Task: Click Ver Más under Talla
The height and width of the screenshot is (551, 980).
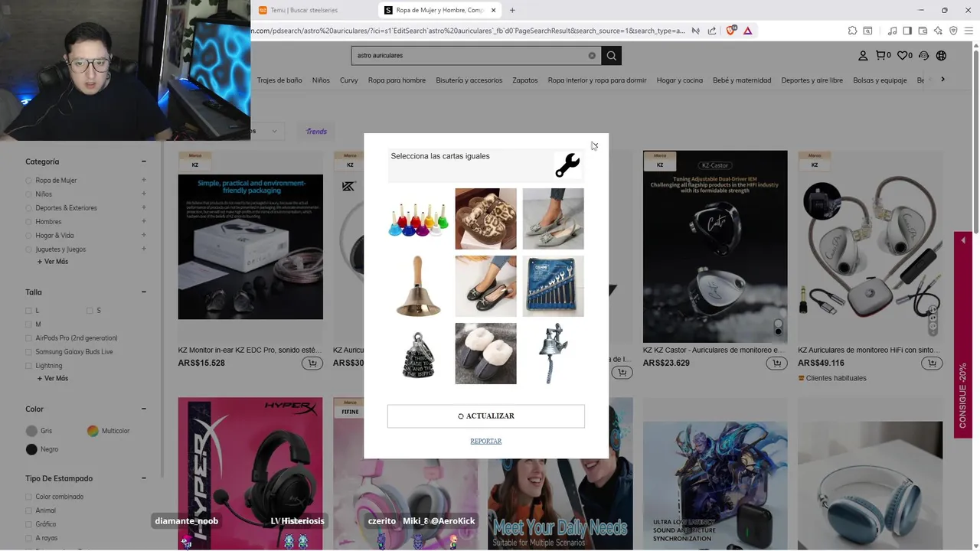Action: (x=53, y=378)
